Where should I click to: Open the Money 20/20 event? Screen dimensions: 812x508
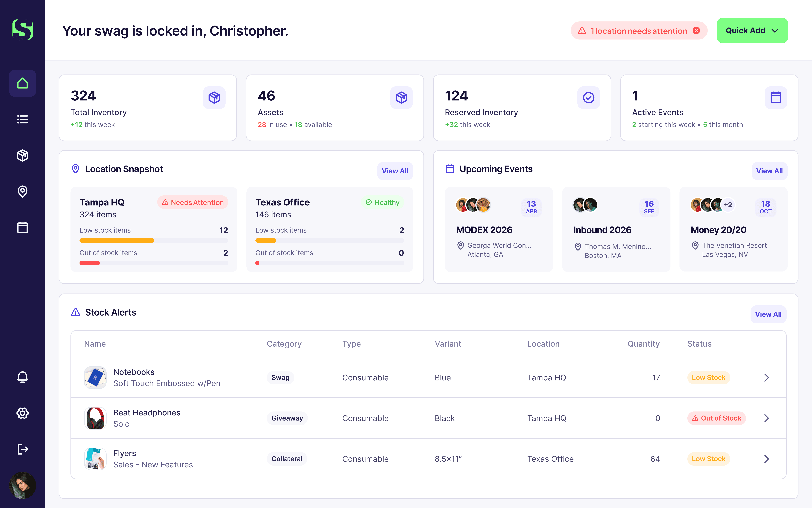[733, 229]
